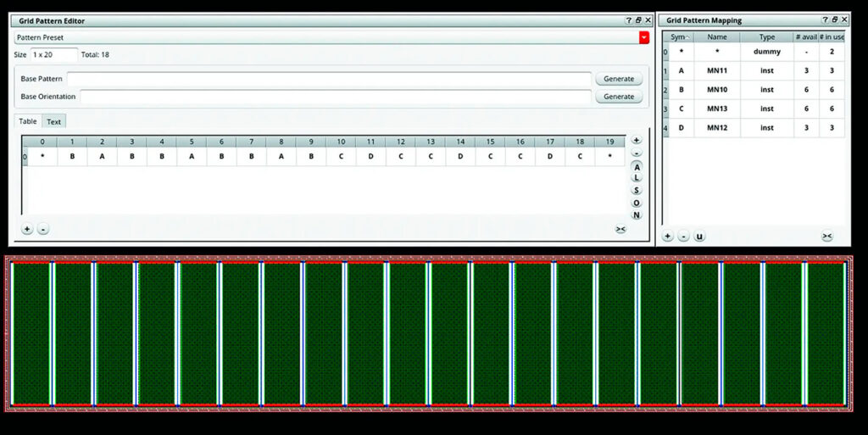The width and height of the screenshot is (868, 435).
Task: Expand the Pattern Preset dropdown arrow
Action: (644, 37)
